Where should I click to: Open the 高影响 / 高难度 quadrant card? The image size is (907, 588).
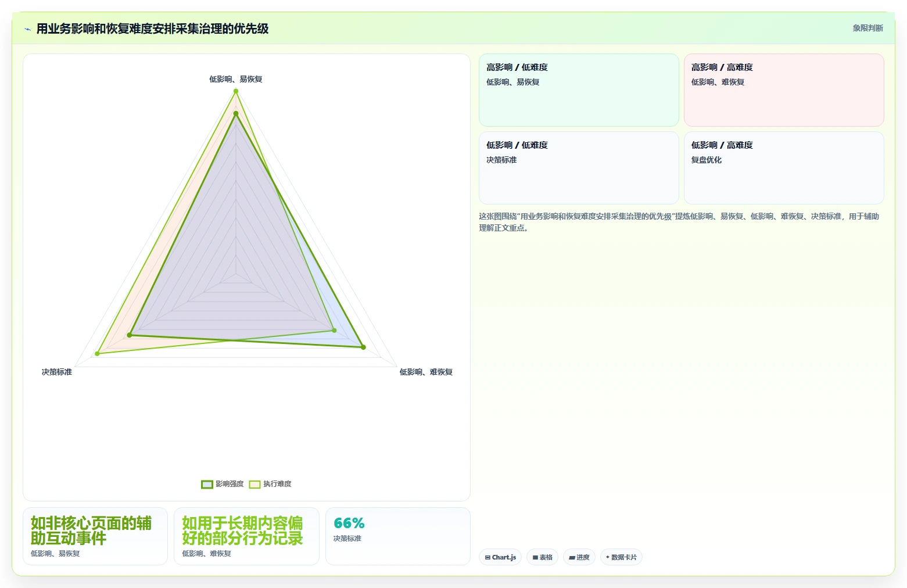[x=784, y=90]
